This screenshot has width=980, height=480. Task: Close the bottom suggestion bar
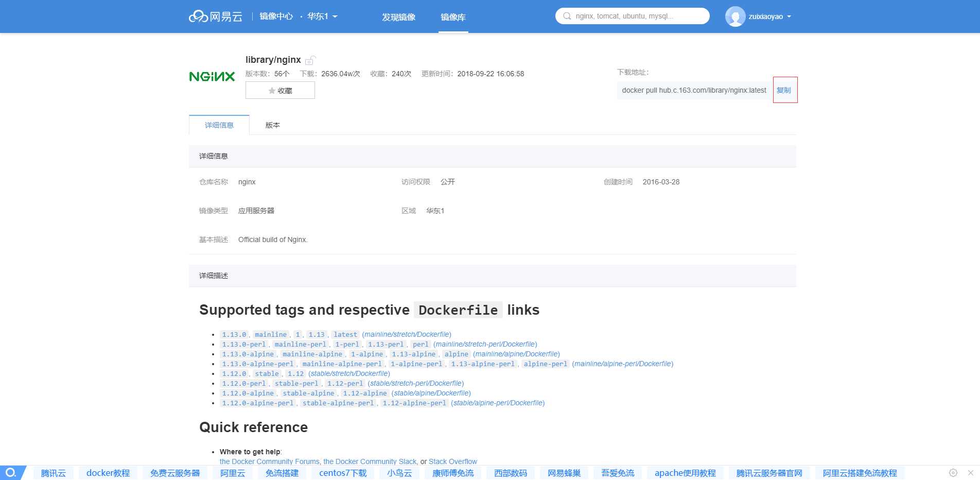tap(970, 473)
